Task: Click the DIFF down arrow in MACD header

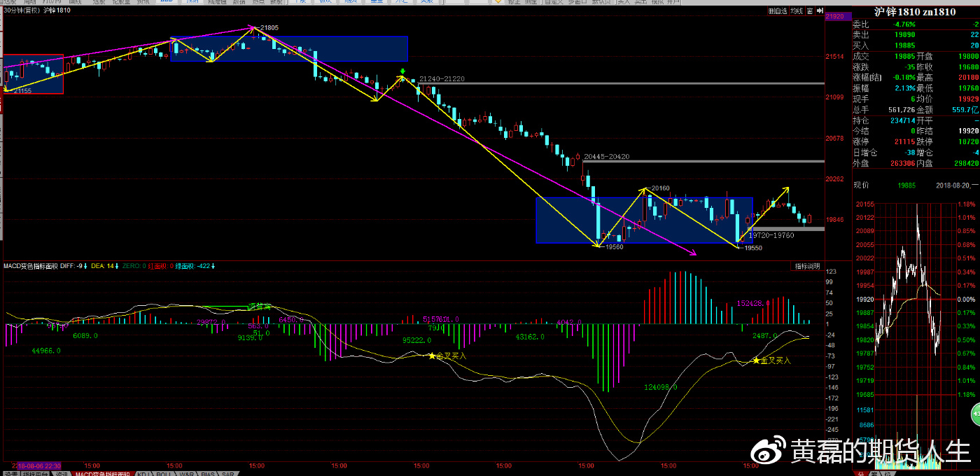Action: [x=85, y=266]
